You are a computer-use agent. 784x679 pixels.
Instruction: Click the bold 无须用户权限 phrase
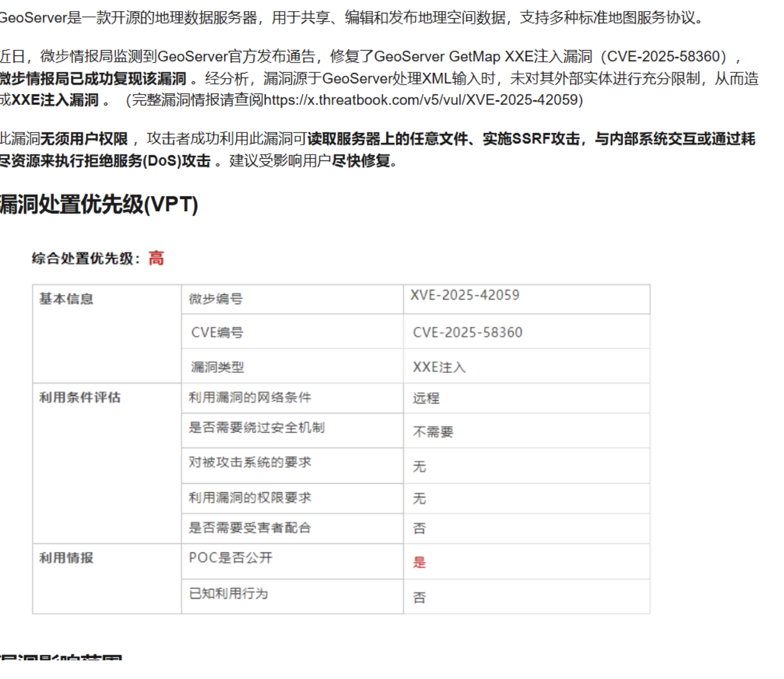coord(84,139)
